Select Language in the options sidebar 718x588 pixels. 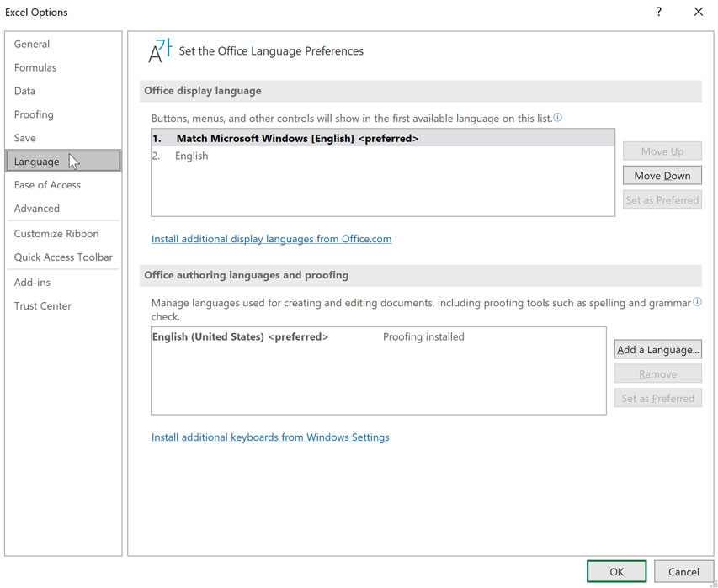(35, 161)
